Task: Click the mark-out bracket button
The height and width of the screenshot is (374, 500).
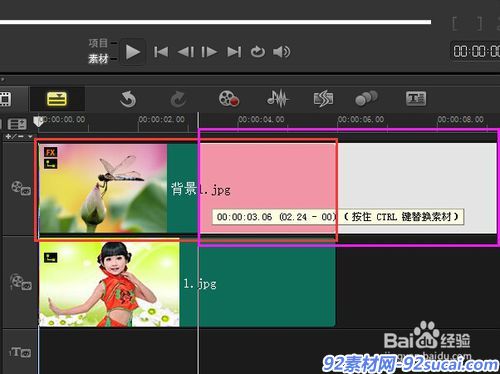Action: 479,24
